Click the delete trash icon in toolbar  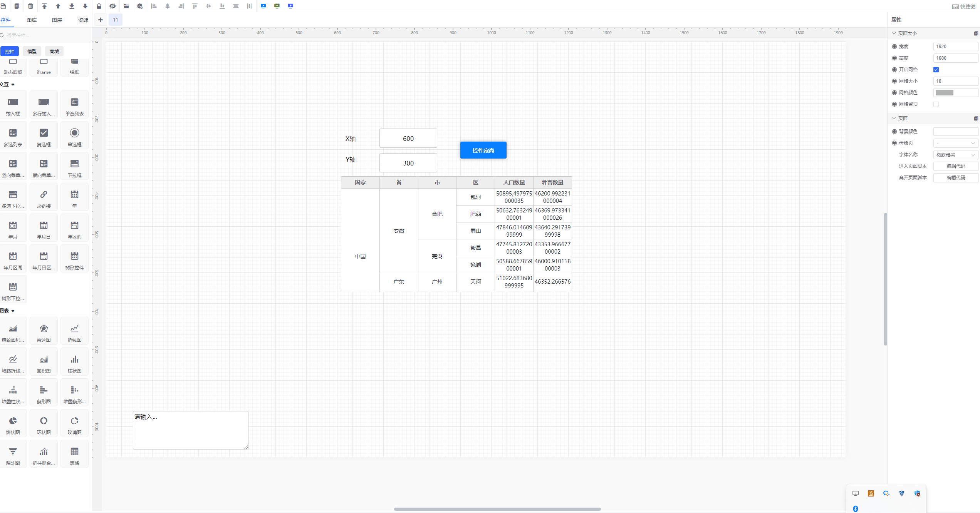[x=30, y=6]
